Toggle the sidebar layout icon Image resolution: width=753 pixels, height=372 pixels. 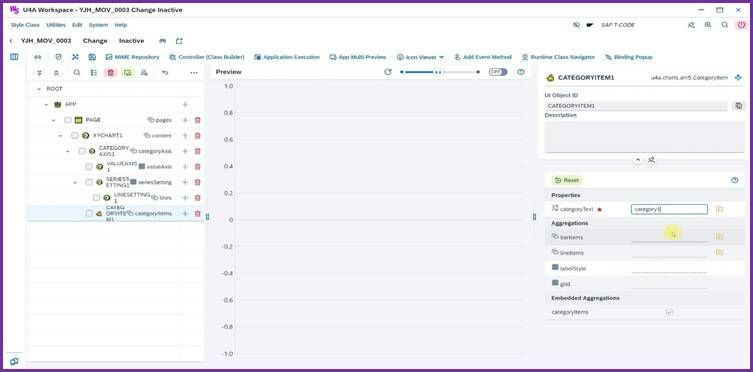click(x=14, y=57)
